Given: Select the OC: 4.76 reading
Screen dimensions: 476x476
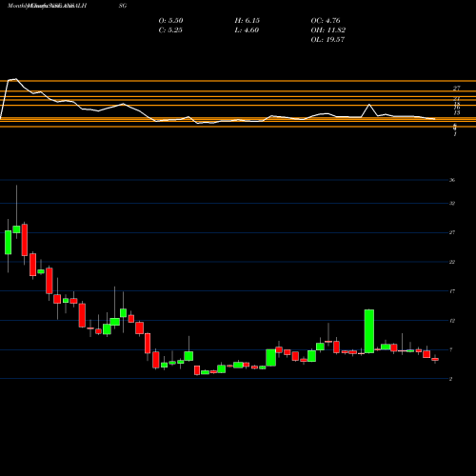Looking at the screenshot, I should [x=326, y=21].
